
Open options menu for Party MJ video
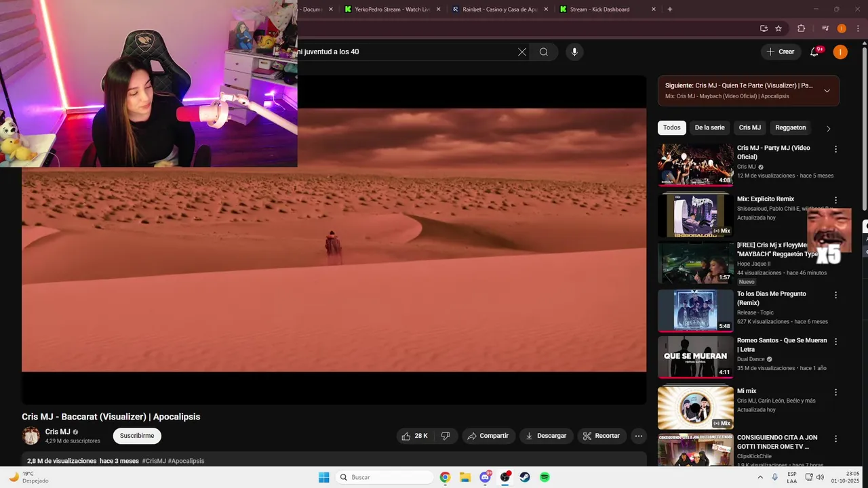tap(835, 149)
